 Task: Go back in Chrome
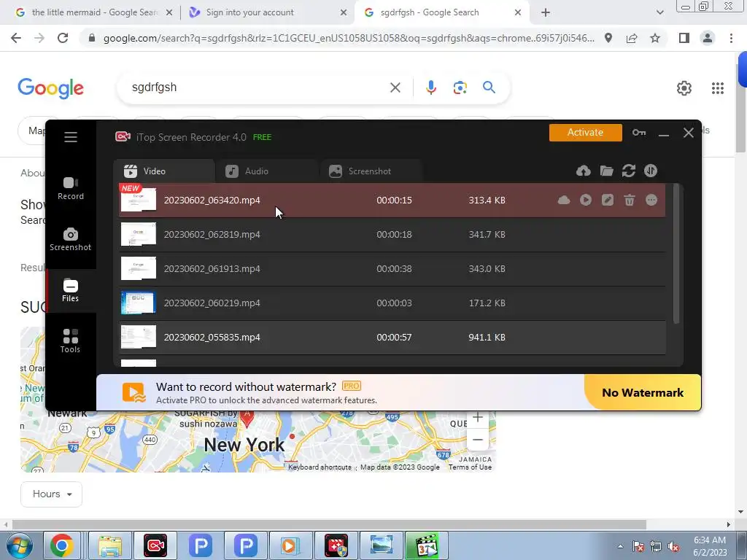click(x=16, y=38)
